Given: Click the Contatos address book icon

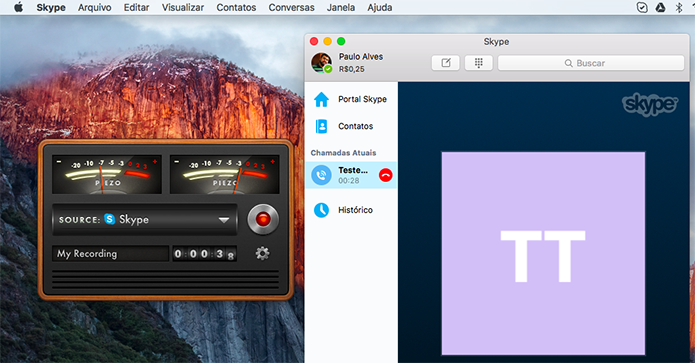Looking at the screenshot, I should (x=321, y=126).
